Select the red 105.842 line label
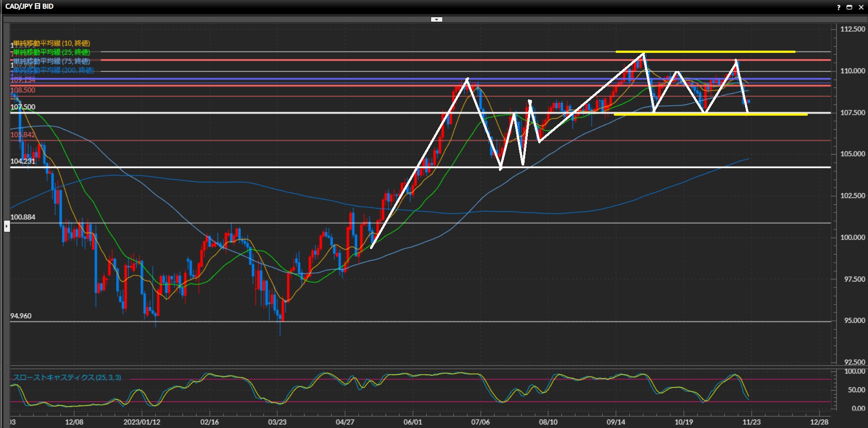The image size is (868, 428). pyautogui.click(x=23, y=135)
